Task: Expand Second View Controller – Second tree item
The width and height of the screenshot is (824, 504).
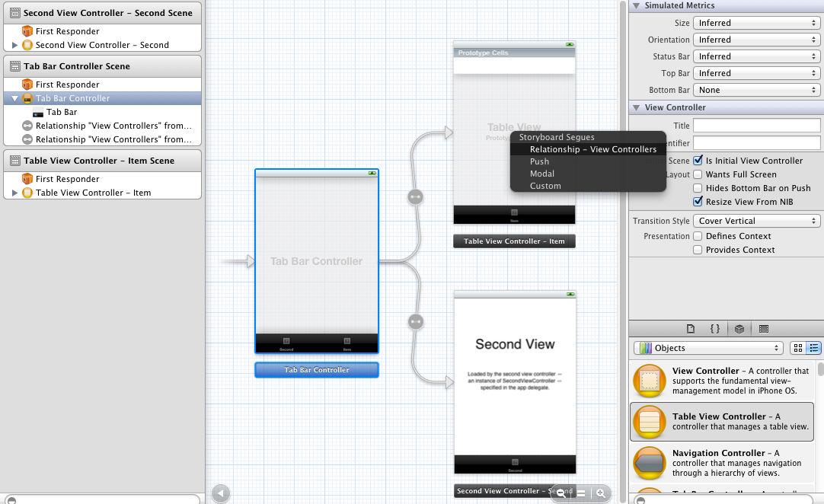Action: pos(14,45)
